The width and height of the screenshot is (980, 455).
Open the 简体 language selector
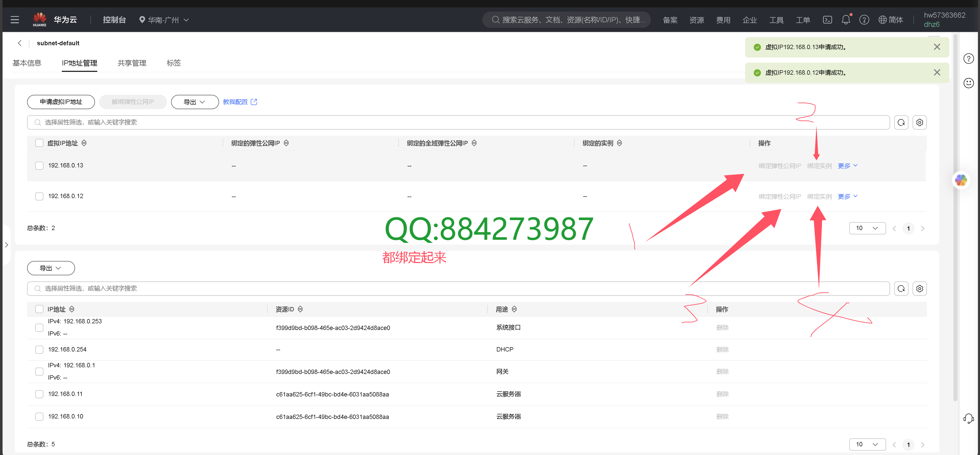[x=891, y=20]
